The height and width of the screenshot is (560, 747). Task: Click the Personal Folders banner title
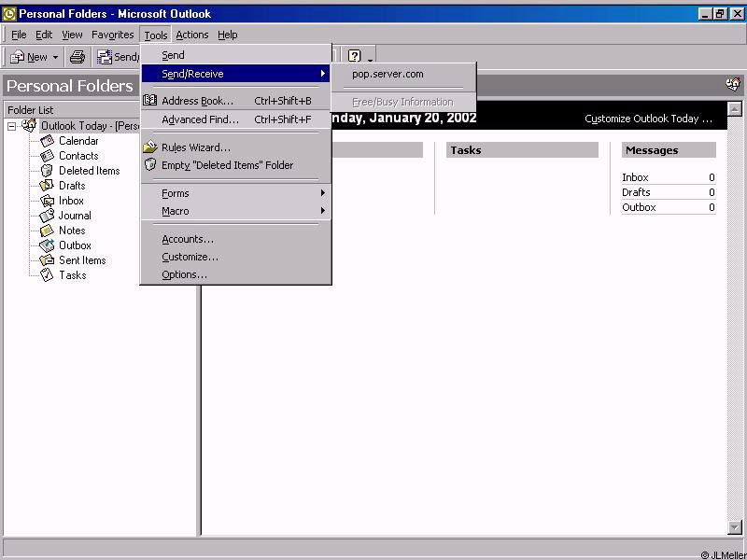[x=70, y=86]
